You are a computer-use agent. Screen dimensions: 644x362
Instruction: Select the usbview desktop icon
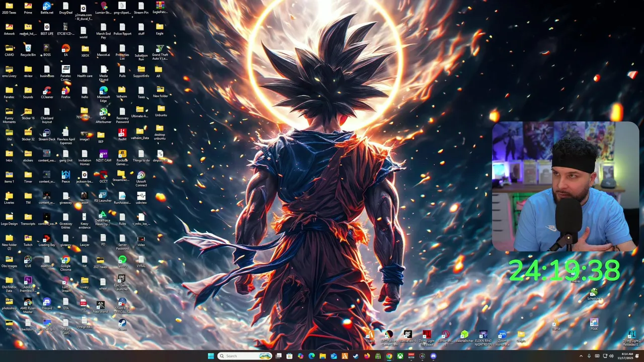tap(141, 198)
